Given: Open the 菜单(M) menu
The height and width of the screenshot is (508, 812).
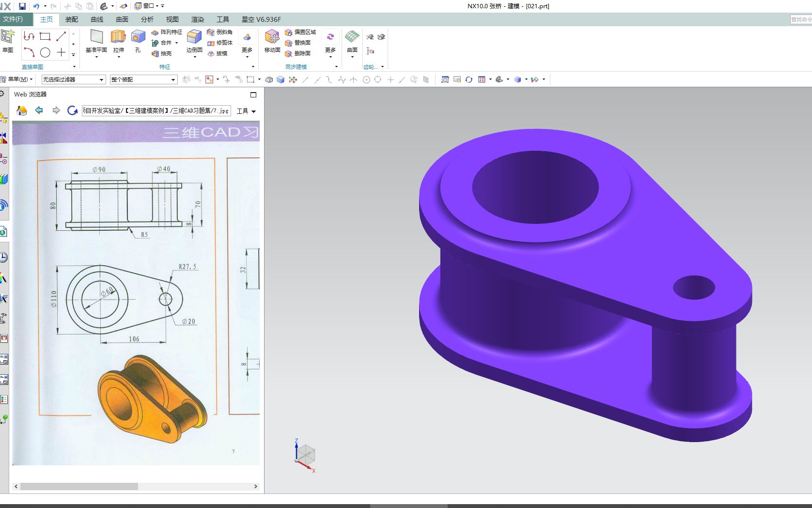Looking at the screenshot, I should pyautogui.click(x=18, y=79).
